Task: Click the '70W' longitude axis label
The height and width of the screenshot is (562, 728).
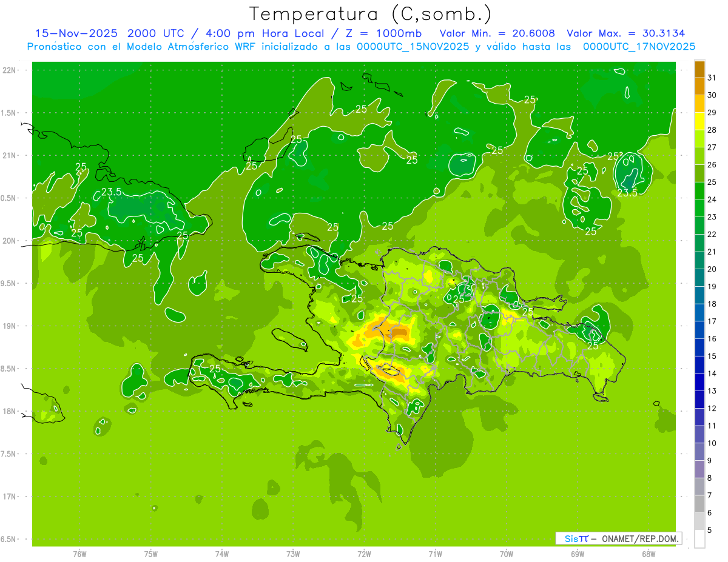Action: pos(506,554)
